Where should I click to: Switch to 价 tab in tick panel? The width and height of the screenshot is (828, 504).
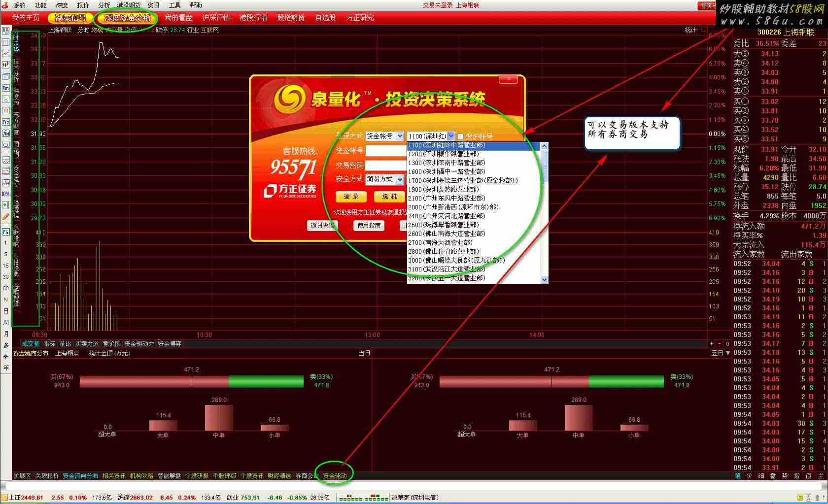click(749, 476)
